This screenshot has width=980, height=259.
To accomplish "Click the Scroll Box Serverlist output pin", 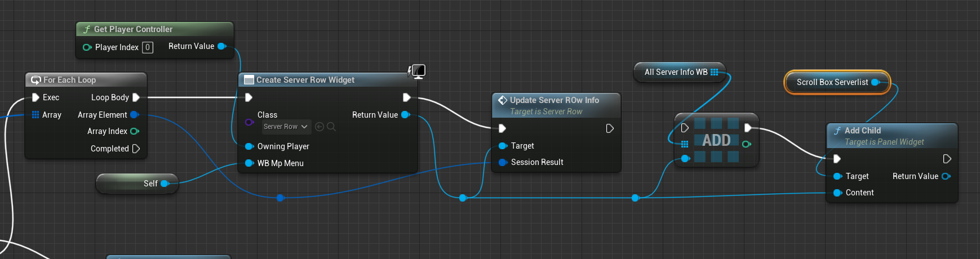I will pyautogui.click(x=875, y=82).
